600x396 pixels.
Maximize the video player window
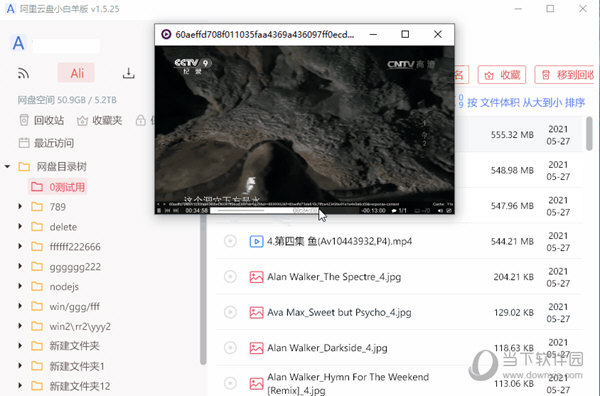click(405, 34)
